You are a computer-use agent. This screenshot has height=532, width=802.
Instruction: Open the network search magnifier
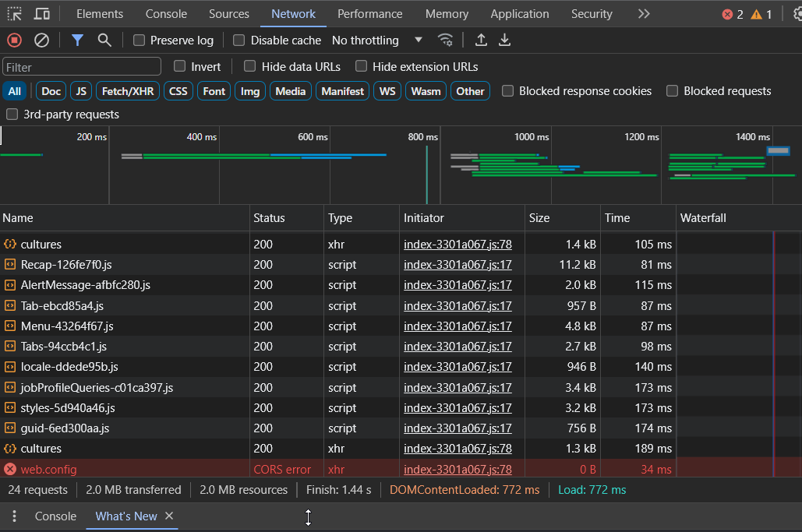point(104,40)
